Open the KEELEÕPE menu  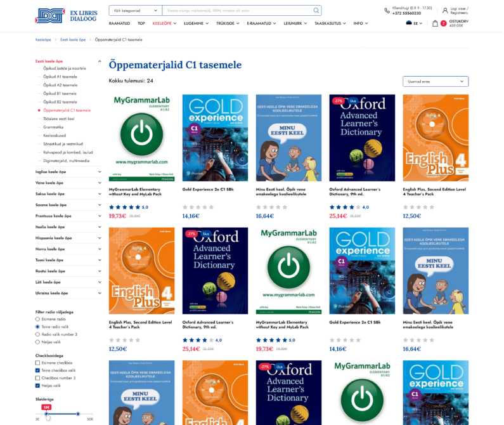(x=164, y=23)
